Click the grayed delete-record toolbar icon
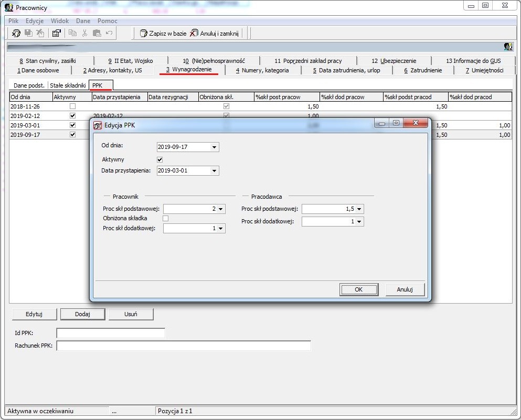521x420 pixels. click(40, 33)
